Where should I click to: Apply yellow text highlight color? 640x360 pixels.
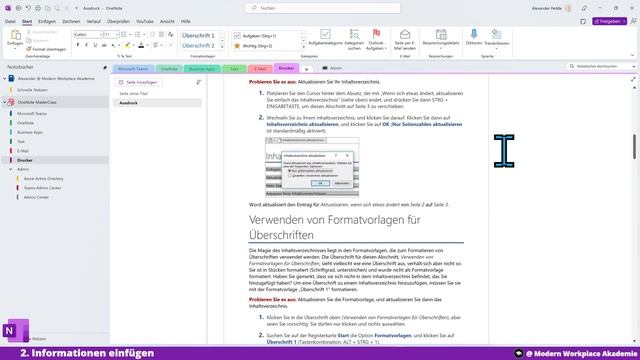127,45
